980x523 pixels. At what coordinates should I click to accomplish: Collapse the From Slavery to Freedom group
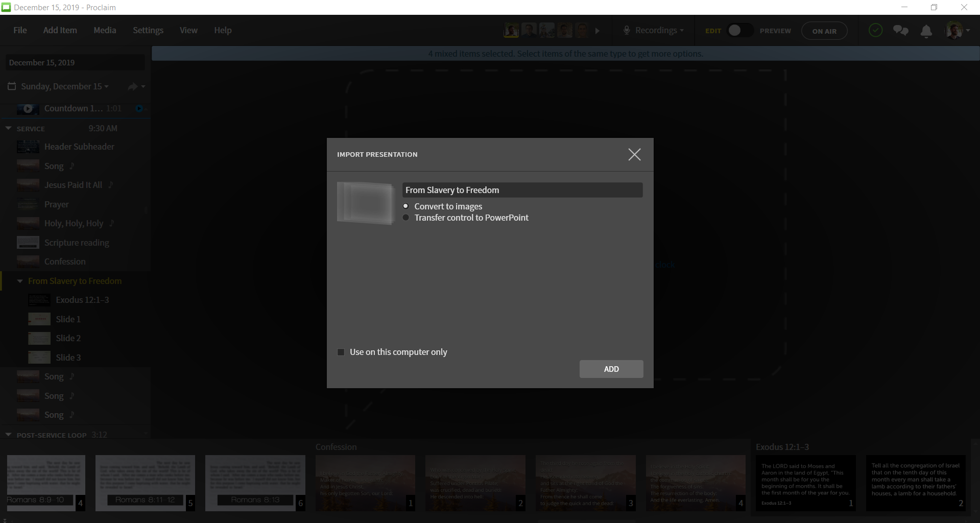click(20, 281)
